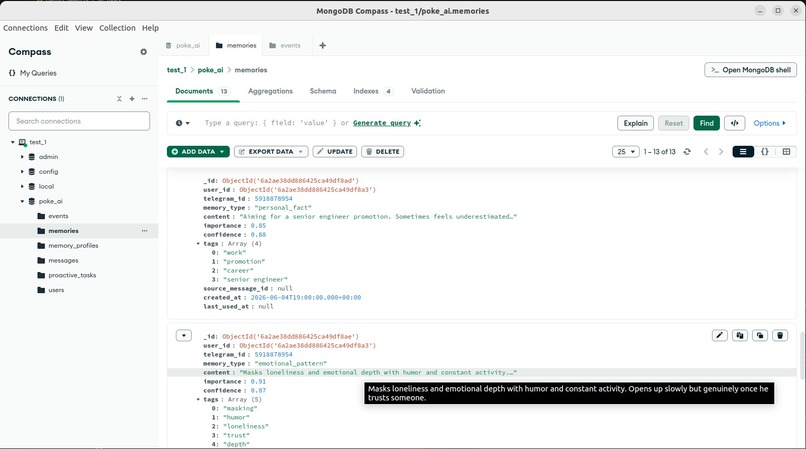Copy the second document to clipboard

(740, 336)
